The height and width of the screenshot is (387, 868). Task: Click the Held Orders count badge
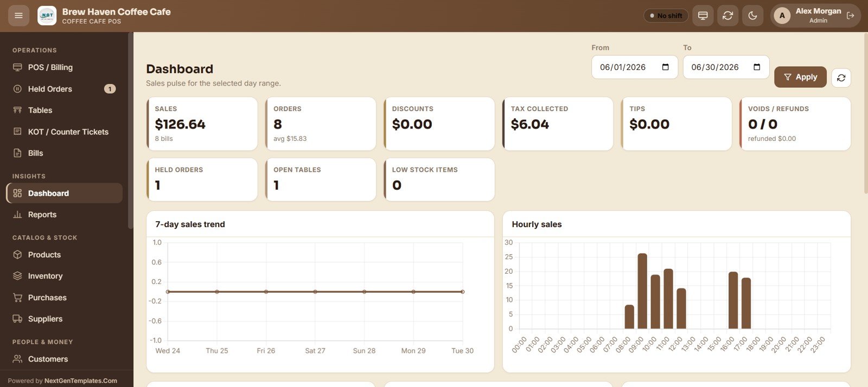point(110,89)
